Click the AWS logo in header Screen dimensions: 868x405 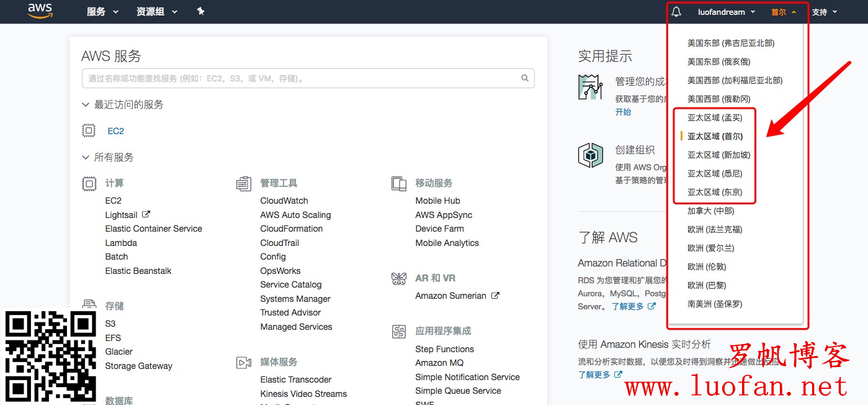pos(40,12)
